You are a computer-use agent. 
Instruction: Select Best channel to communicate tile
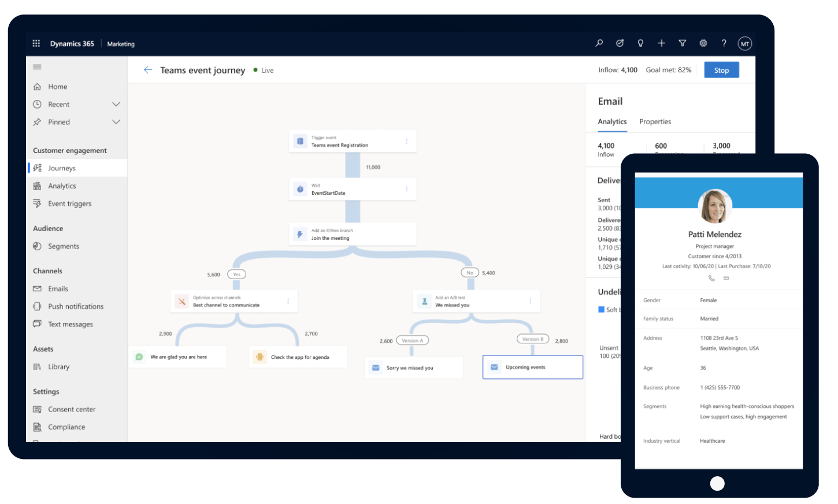point(234,301)
